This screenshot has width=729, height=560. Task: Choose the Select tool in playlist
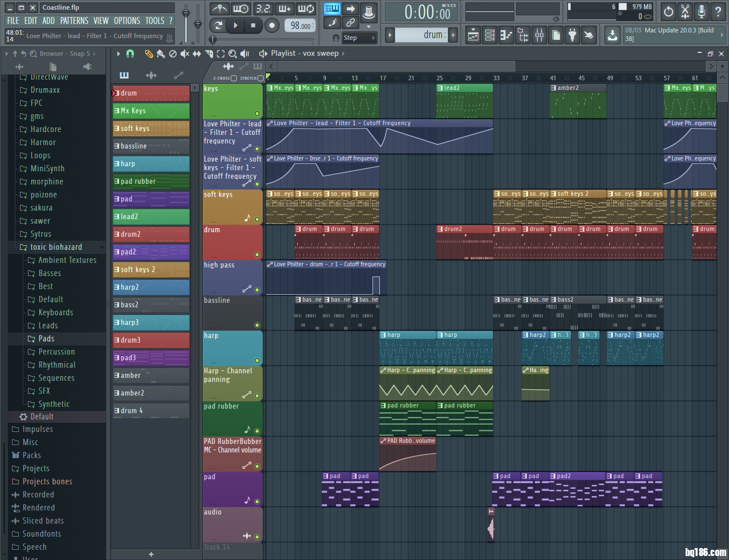coord(220,53)
